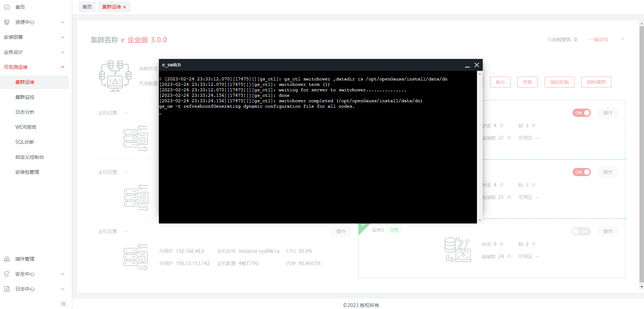This screenshot has height=309, width=644.
Task: Turn off the first instance ON switch
Action: pyautogui.click(x=581, y=113)
